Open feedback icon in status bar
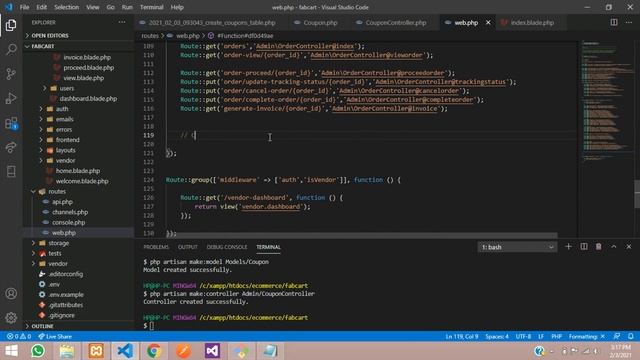The width and height of the screenshot is (640, 360). click(x=617, y=336)
